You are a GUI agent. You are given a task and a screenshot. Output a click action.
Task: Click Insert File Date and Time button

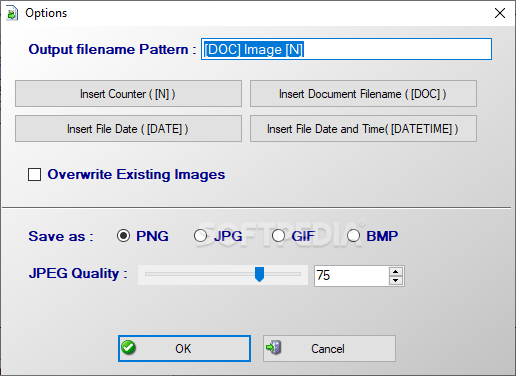point(363,129)
